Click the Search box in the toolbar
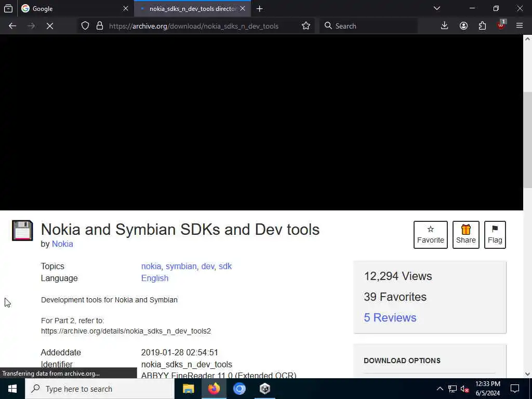Viewport: 532px width, 399px height. (368, 26)
